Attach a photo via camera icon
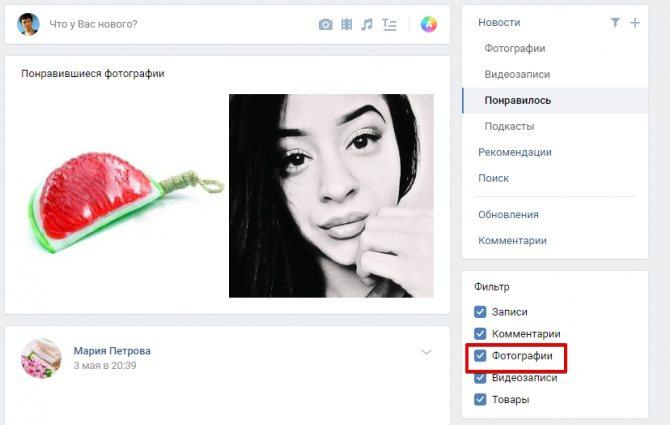Viewport: 670px width, 425px height. pyautogui.click(x=326, y=24)
